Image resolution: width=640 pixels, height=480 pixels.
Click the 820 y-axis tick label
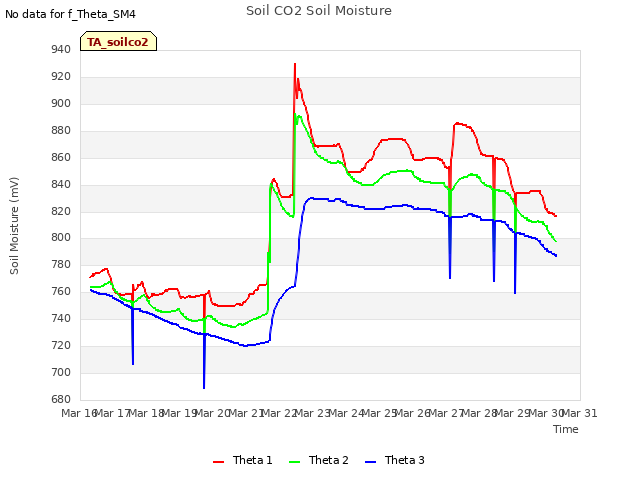[61, 211]
